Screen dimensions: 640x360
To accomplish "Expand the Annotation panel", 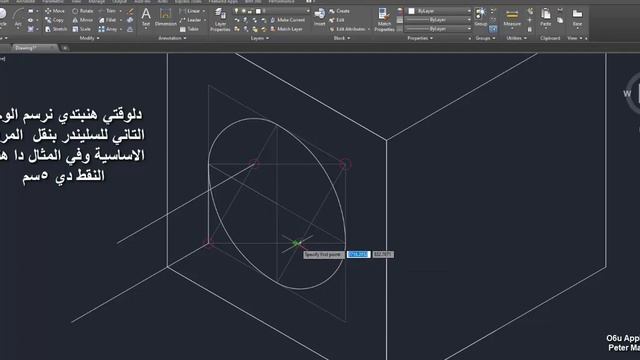I will point(172,38).
